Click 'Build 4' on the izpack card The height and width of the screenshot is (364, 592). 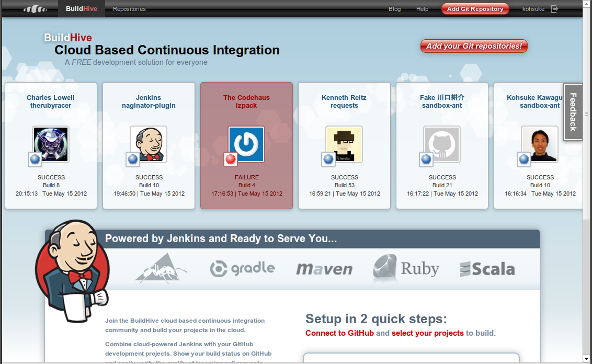pos(246,185)
